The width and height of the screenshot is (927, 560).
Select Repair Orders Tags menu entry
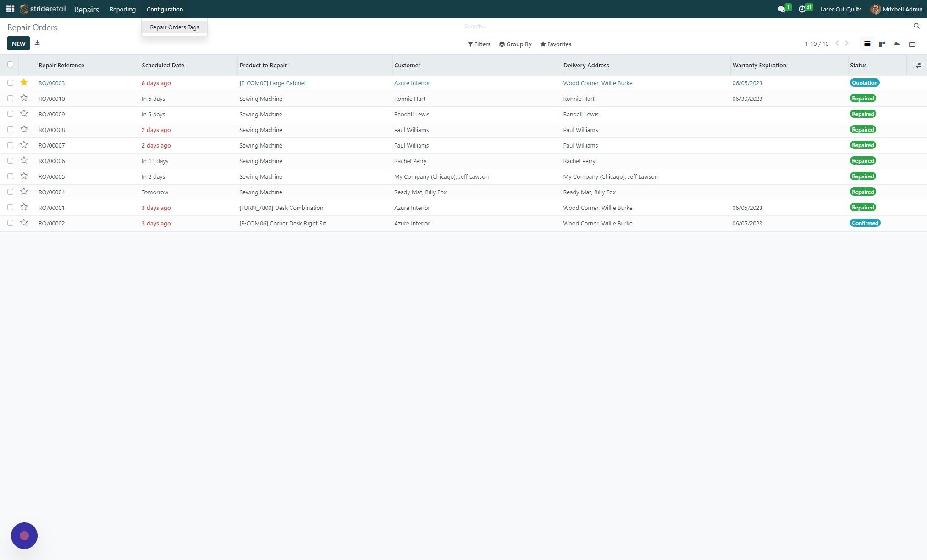[x=174, y=27]
